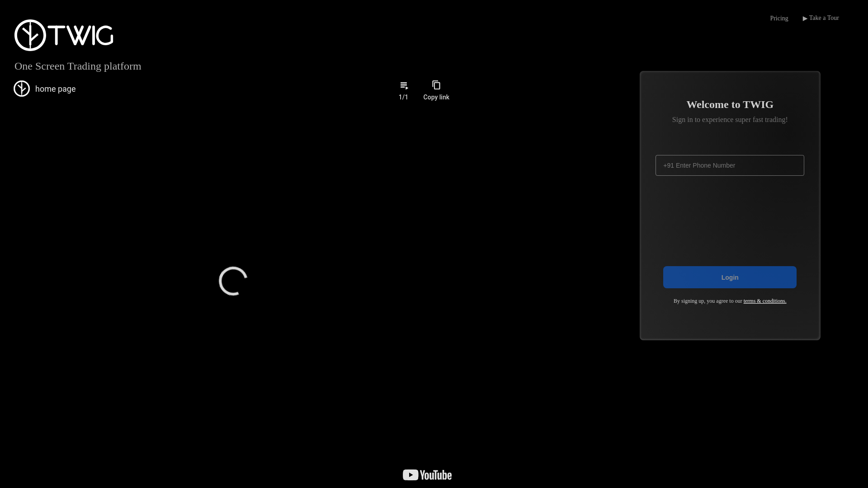Click the blue Login button
The height and width of the screenshot is (488, 868).
[x=730, y=277]
